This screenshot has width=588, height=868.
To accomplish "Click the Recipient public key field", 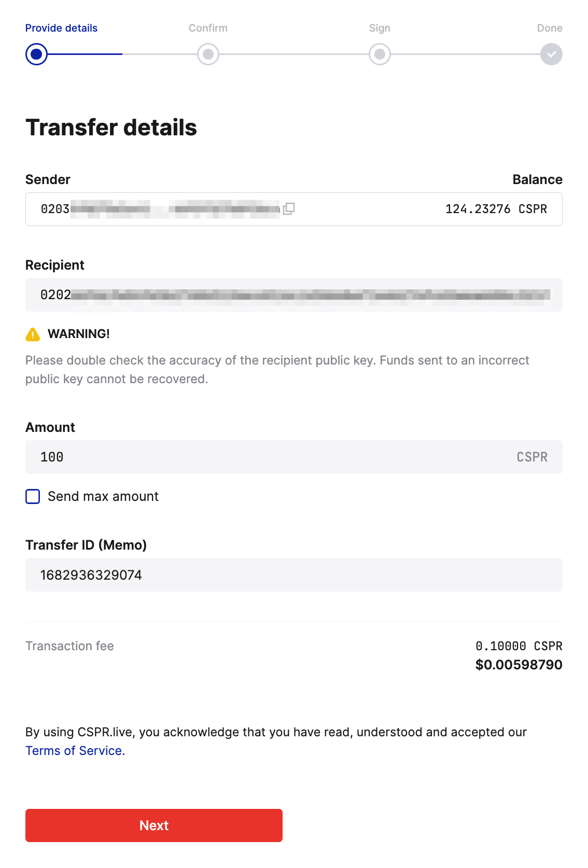I will pyautogui.click(x=293, y=295).
